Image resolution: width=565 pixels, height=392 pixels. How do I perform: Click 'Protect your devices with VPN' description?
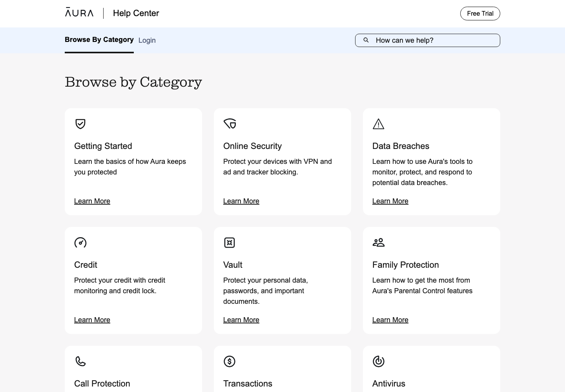(x=277, y=167)
